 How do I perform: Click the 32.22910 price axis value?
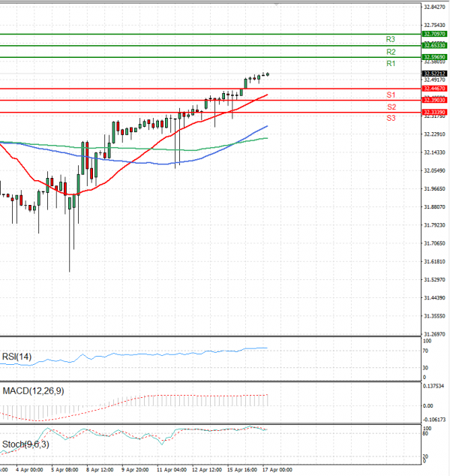pyautogui.click(x=434, y=134)
